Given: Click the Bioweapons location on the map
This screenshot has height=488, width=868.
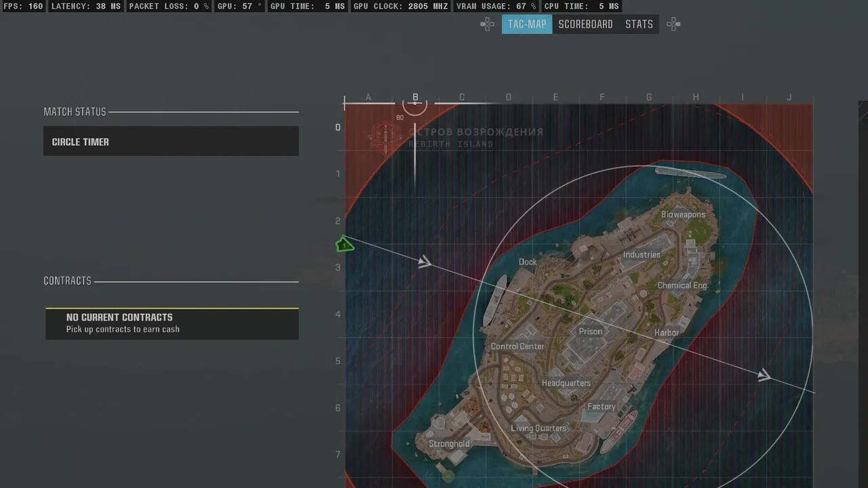Looking at the screenshot, I should [683, 214].
